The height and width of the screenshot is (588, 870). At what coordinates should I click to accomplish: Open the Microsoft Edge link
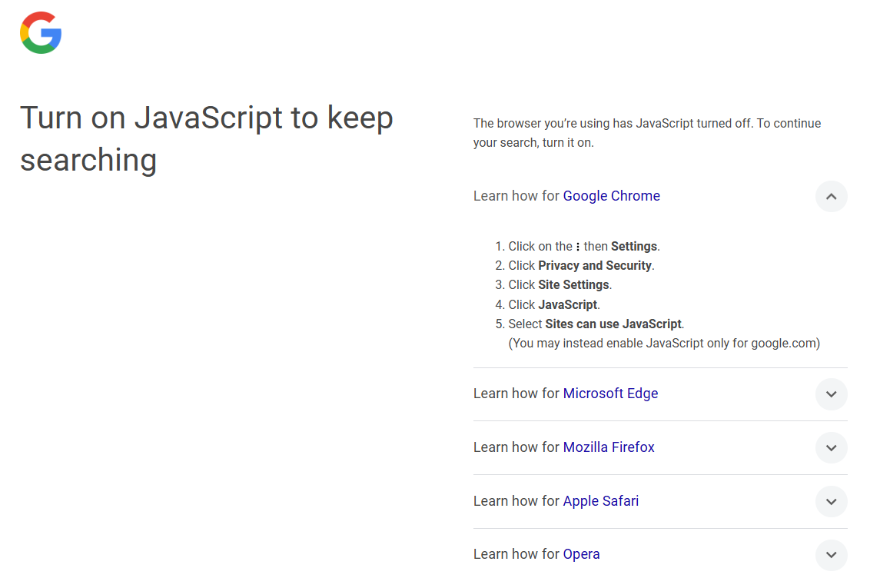point(610,394)
